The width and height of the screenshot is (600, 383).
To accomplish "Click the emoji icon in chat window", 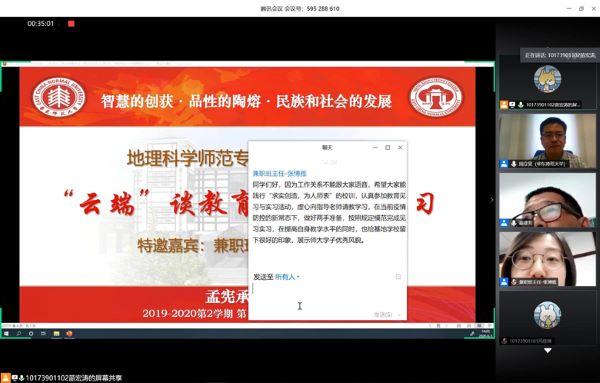I will pos(398,276).
